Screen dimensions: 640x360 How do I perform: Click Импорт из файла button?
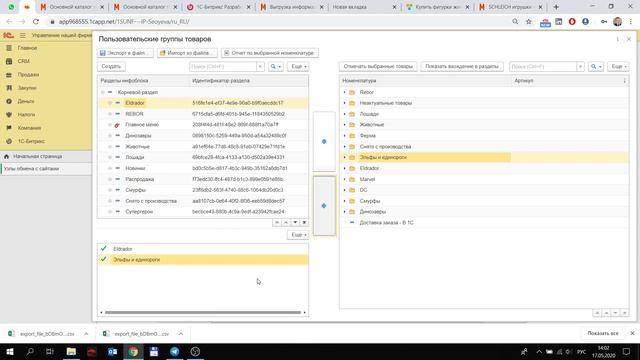pos(187,53)
